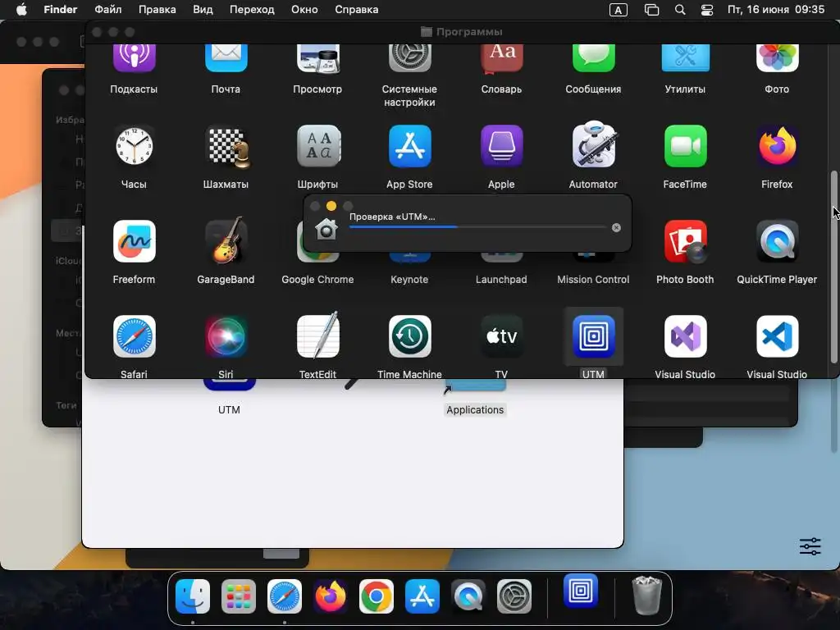Open Stage Manager windows icon in menu bar
Image resolution: width=840 pixels, height=630 pixels.
651,10
